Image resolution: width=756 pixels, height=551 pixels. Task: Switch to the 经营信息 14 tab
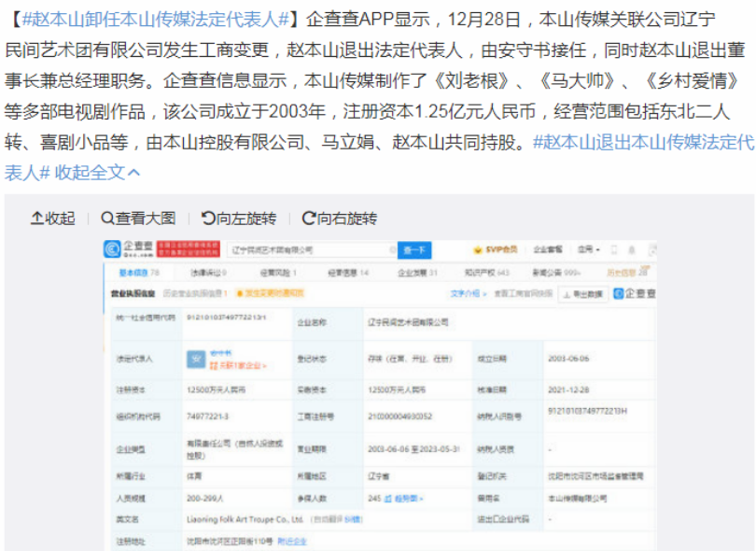tap(348, 273)
